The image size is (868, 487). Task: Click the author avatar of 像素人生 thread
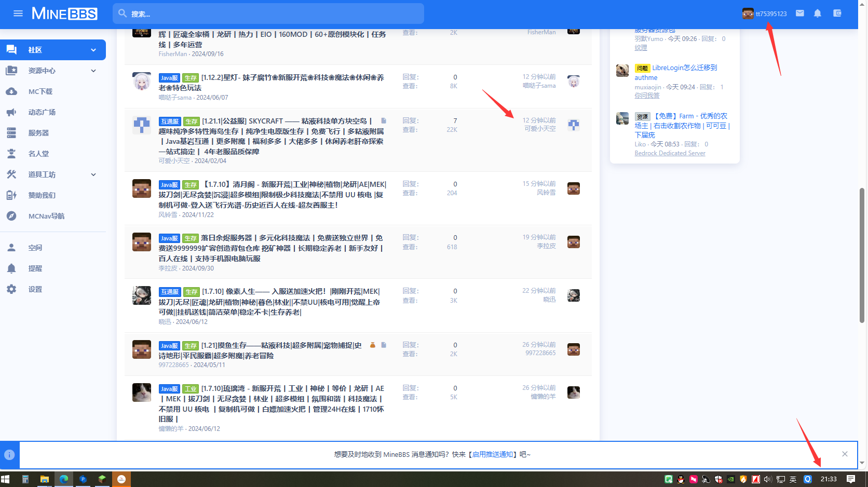142,295
